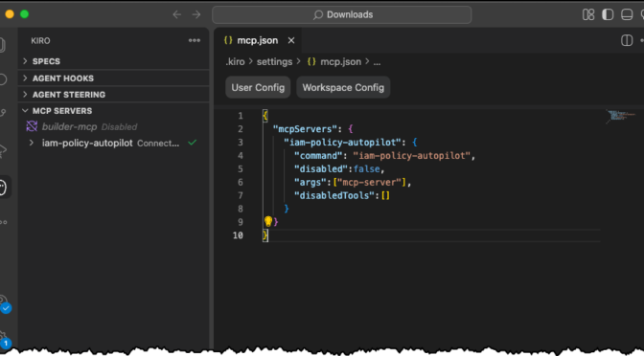Click the green maximize window button
The width and height of the screenshot is (644, 356).
[24, 14]
